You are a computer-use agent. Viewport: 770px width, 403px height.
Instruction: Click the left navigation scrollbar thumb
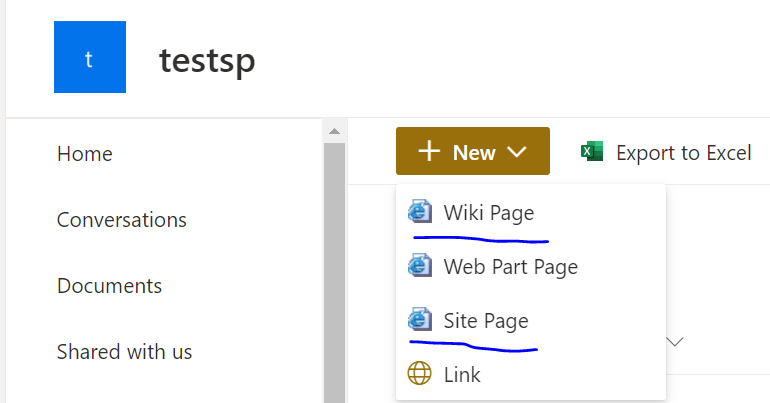click(x=334, y=273)
